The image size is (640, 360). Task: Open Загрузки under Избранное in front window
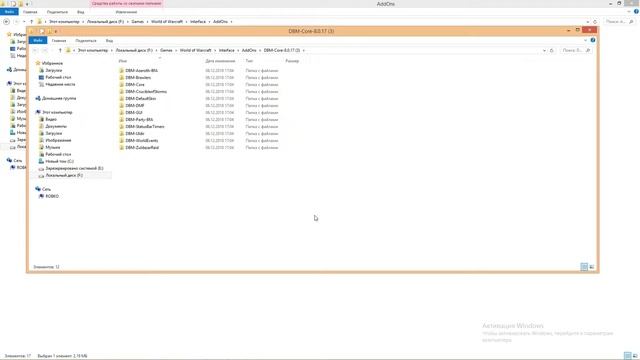54,70
